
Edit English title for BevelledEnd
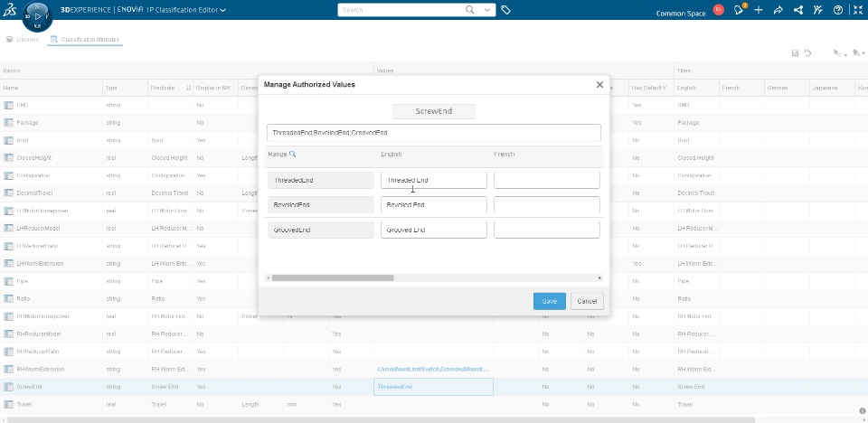coord(434,205)
